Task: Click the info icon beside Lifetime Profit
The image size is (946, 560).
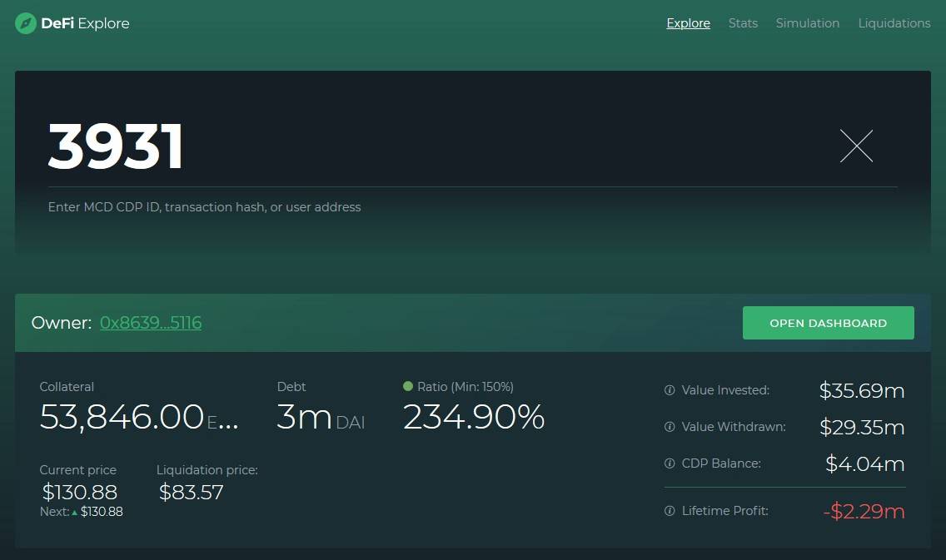Action: (670, 511)
